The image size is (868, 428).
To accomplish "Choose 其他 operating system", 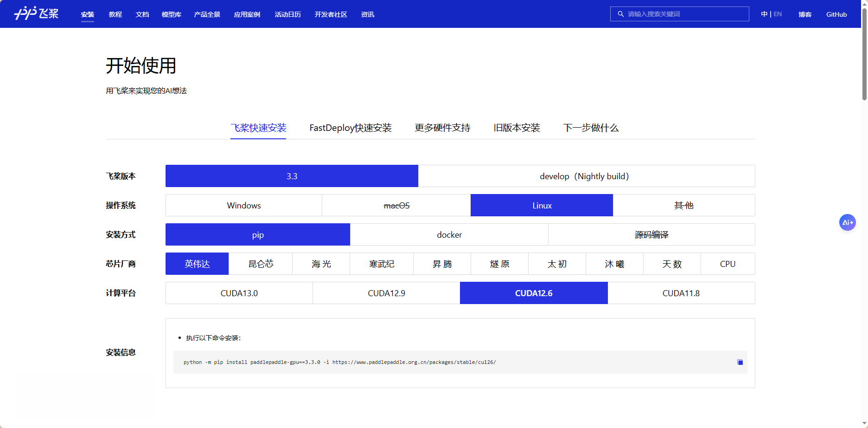I will click(x=684, y=205).
